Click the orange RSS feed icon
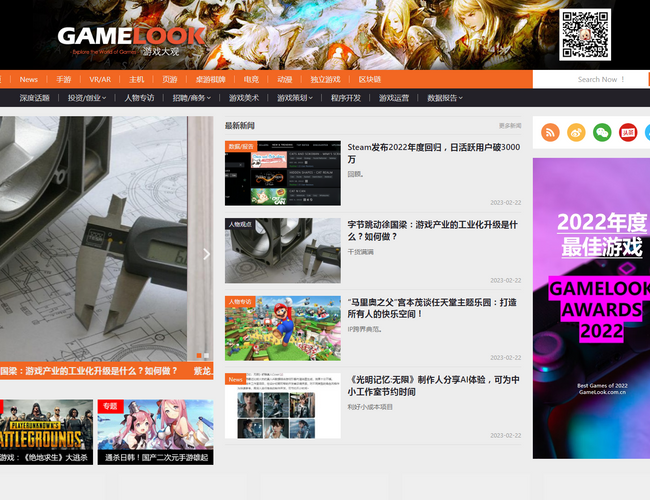650x500 pixels. click(x=550, y=132)
